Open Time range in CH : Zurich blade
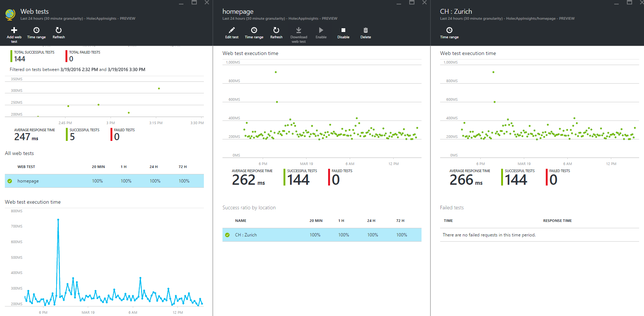 coord(449,33)
